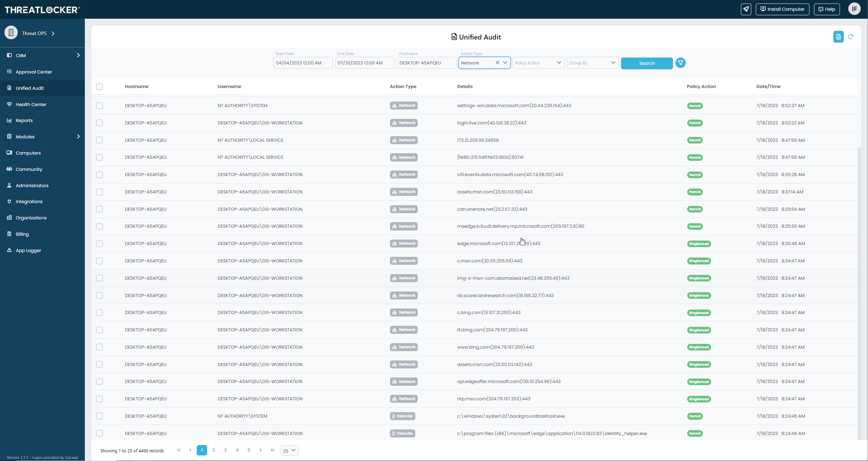
Task: Click the Threat OPS organization icon
Action: pos(11,33)
